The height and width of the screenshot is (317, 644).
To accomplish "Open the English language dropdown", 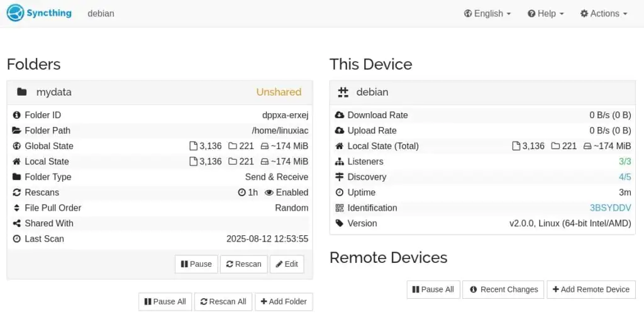I will tap(487, 13).
